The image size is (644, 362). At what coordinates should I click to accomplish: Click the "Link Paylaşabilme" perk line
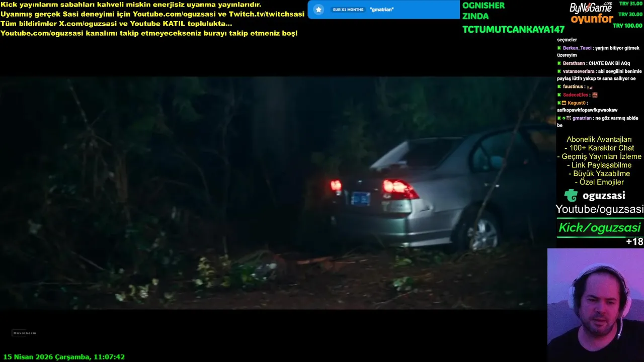[599, 165]
